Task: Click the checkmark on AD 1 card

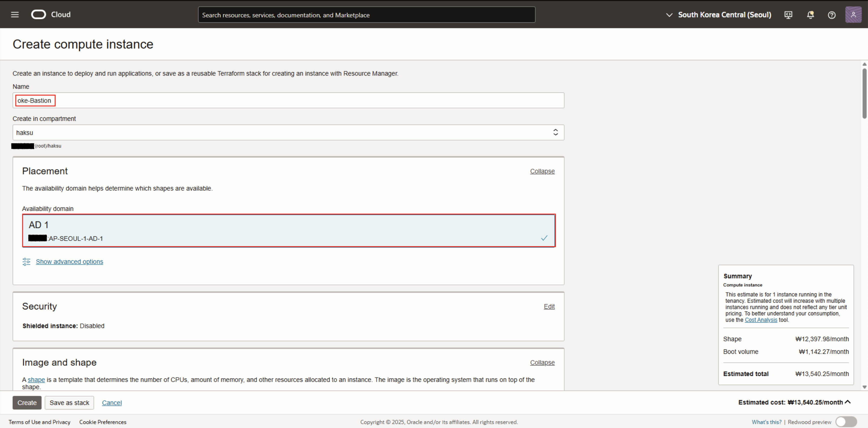Action: tap(544, 238)
